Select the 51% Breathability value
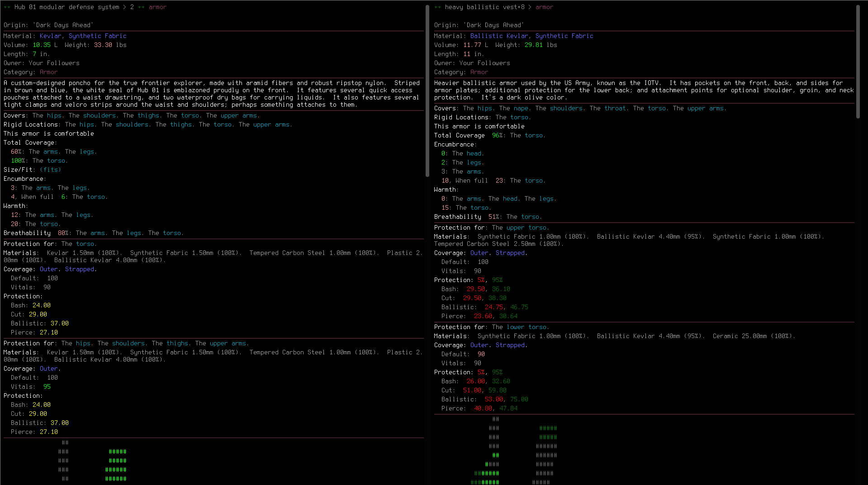Image resolution: width=868 pixels, height=485 pixels. [494, 217]
